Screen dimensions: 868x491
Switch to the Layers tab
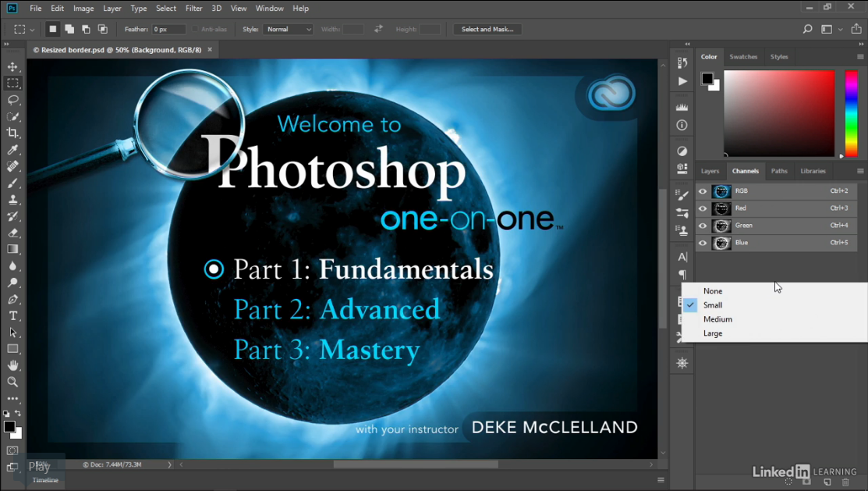click(x=710, y=171)
